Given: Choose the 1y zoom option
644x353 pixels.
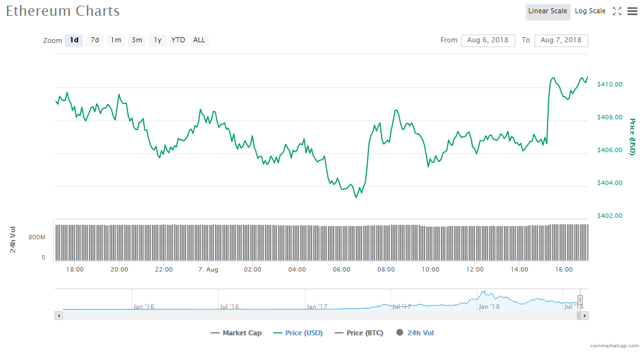Looking at the screenshot, I should [x=158, y=40].
